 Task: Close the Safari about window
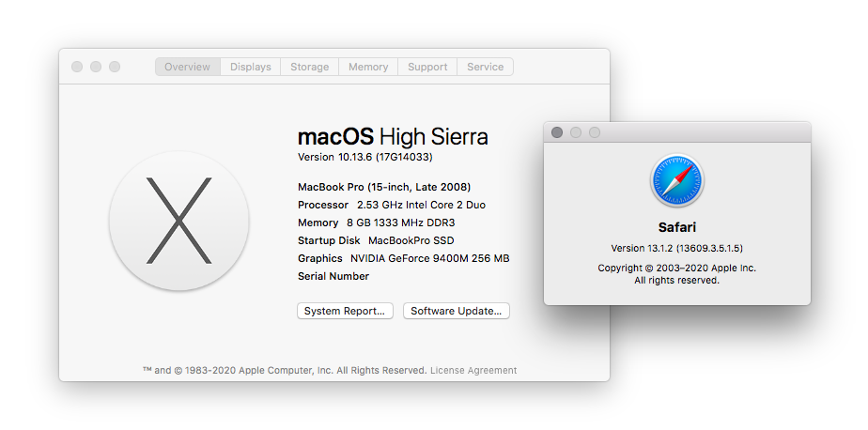click(557, 132)
